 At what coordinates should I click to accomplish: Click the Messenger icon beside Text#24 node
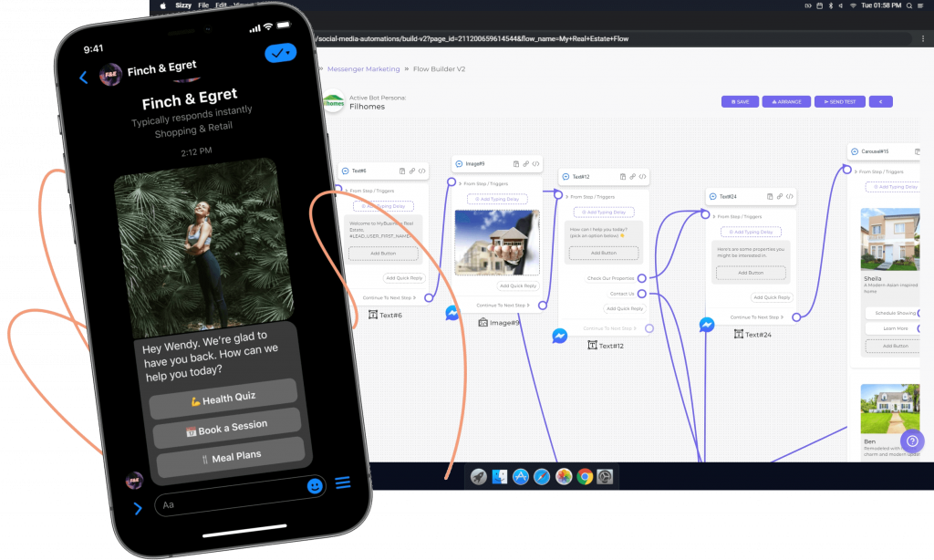707,325
